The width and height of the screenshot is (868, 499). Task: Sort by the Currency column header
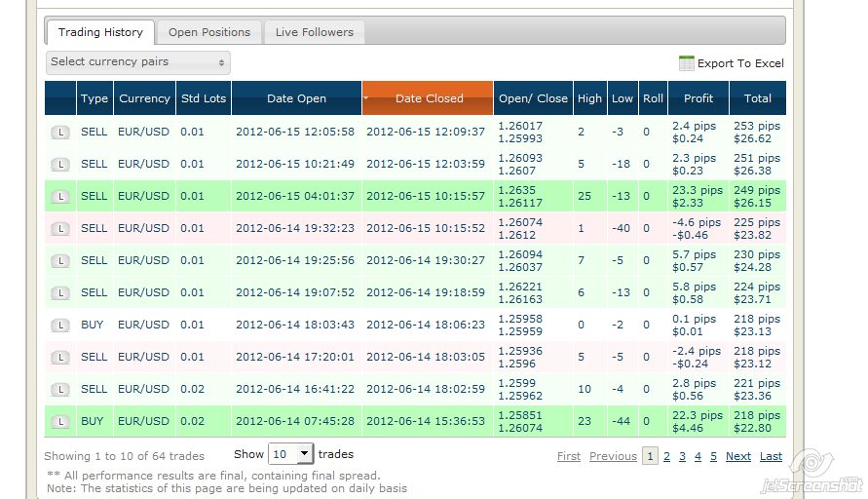(x=144, y=98)
